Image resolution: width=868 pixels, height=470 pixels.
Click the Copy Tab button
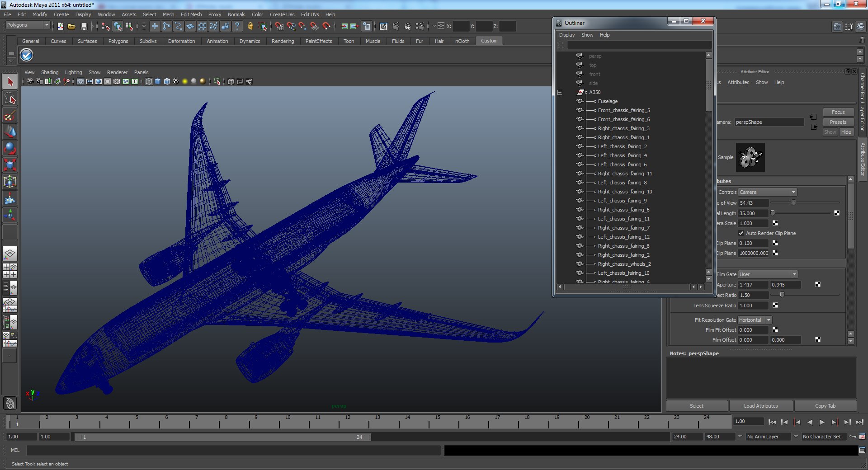[x=825, y=406]
